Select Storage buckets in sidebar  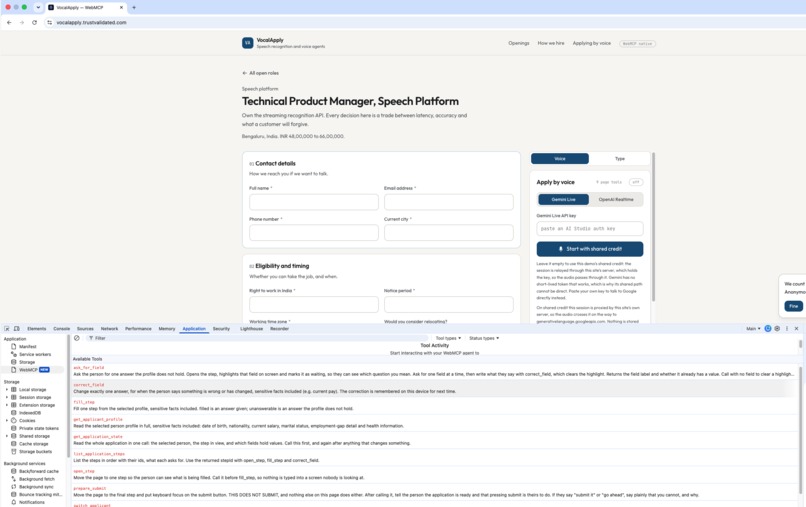tap(35, 451)
